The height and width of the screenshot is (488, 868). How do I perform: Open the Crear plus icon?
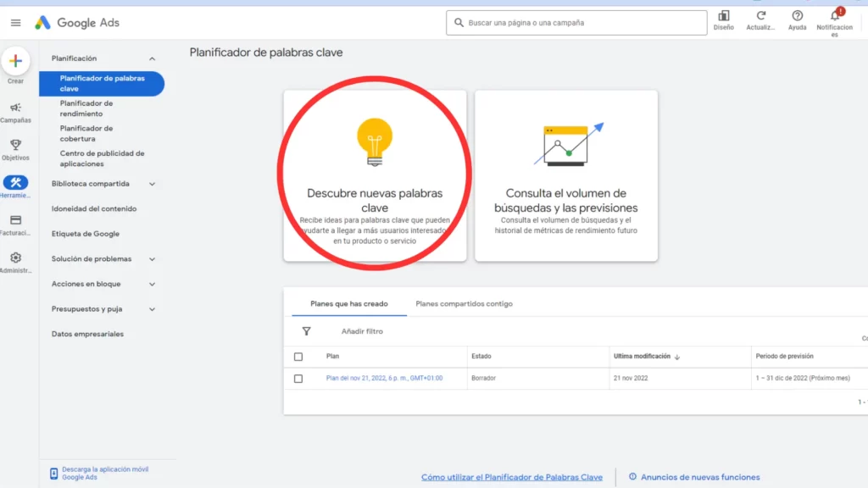(16, 60)
